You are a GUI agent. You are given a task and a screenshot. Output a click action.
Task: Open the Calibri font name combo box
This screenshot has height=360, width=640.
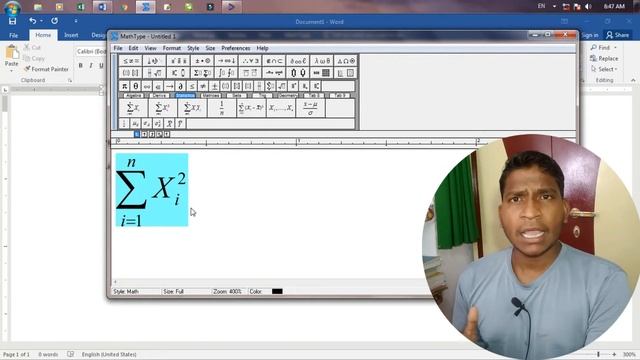91,51
